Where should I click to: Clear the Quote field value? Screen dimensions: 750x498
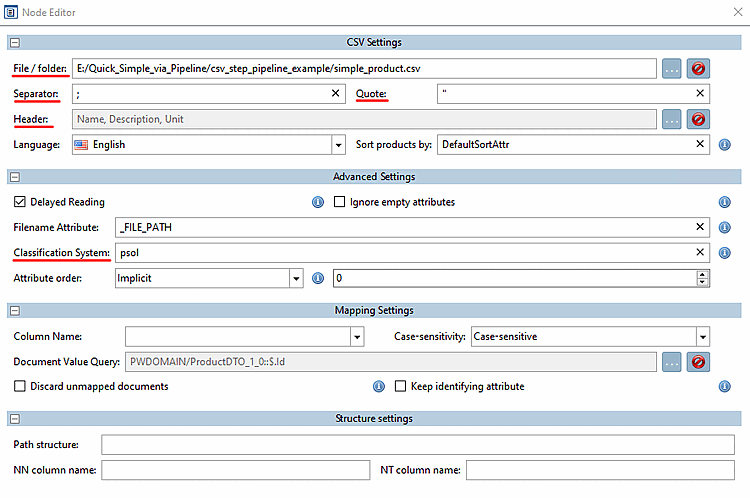tap(700, 93)
